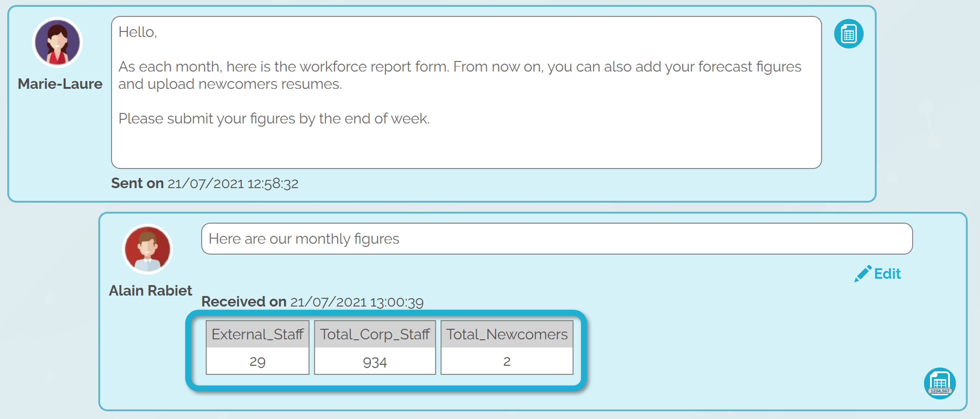
Task: Click the External_Staff value 29
Action: pos(257,361)
